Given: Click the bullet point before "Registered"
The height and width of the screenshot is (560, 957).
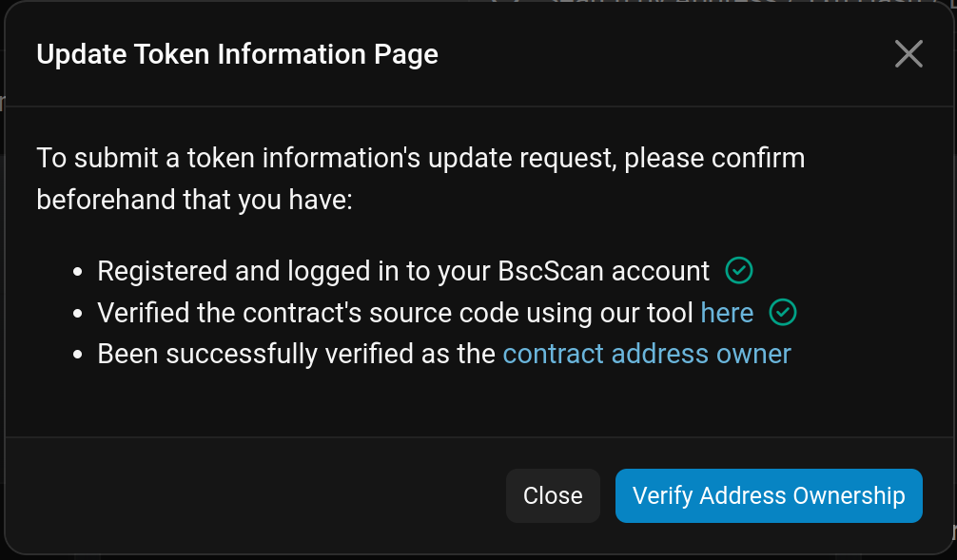Looking at the screenshot, I should [x=79, y=272].
